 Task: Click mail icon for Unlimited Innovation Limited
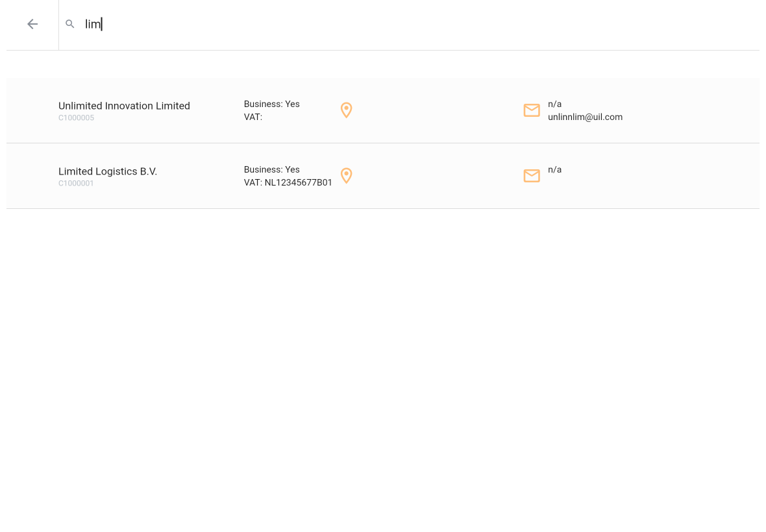pos(532,110)
